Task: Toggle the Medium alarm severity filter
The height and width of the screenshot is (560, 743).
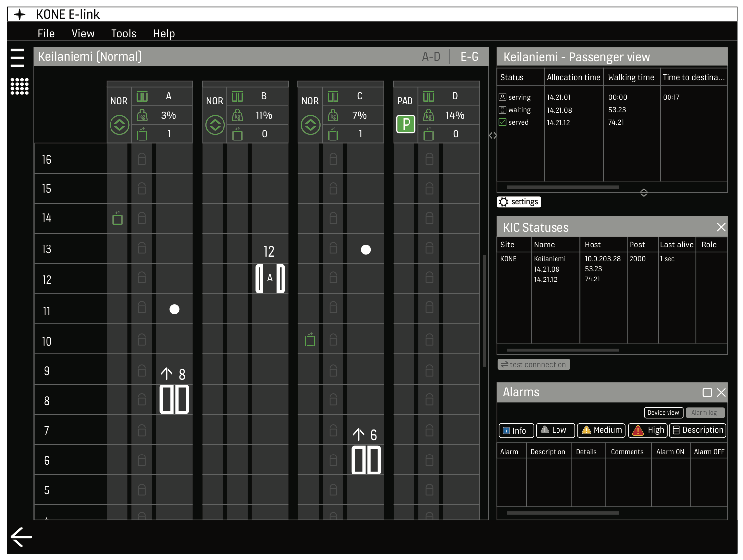Action: (x=601, y=430)
